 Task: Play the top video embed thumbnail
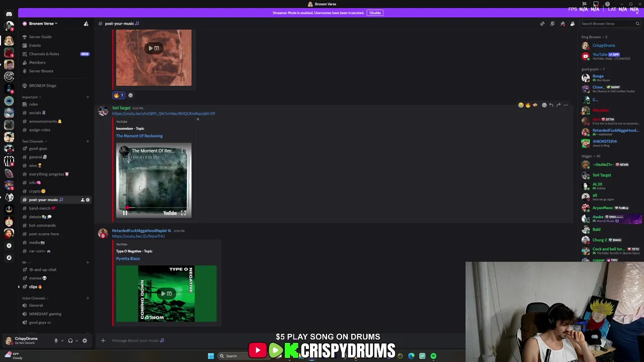153,57
